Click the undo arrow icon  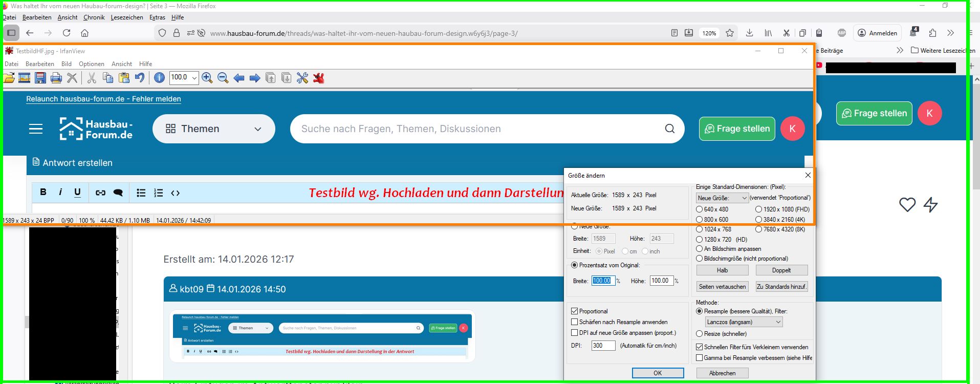coord(140,78)
